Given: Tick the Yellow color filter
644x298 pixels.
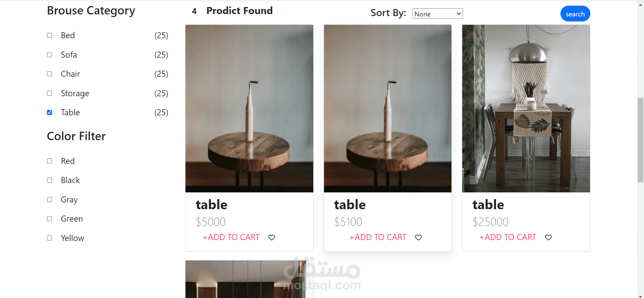Looking at the screenshot, I should [50, 238].
